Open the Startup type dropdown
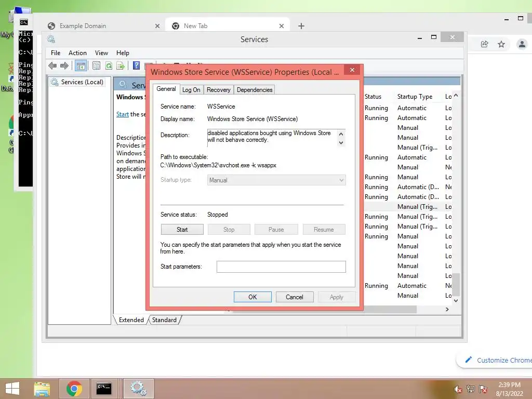This screenshot has width=532, height=399. pos(276,180)
